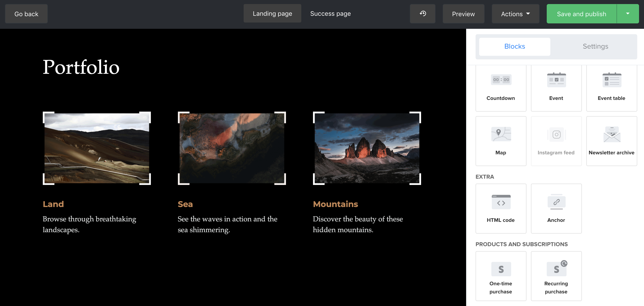Open the Actions dropdown menu
This screenshot has height=306, width=644.
pyautogui.click(x=515, y=14)
